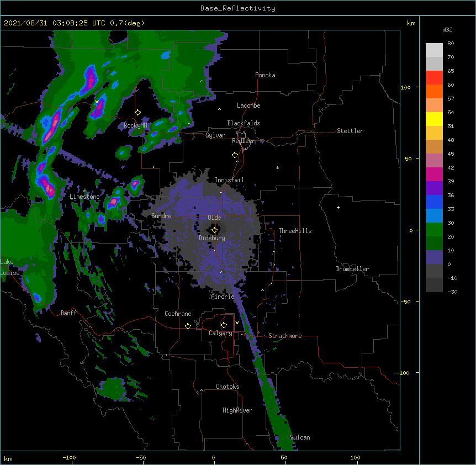The width and height of the screenshot is (476, 465).
Task: Select the magenta 39-42 dBZ legend swatch
Action: (x=434, y=174)
